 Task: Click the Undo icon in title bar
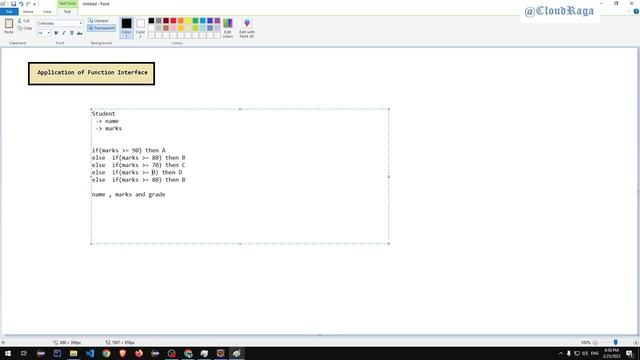pyautogui.click(x=21, y=4)
